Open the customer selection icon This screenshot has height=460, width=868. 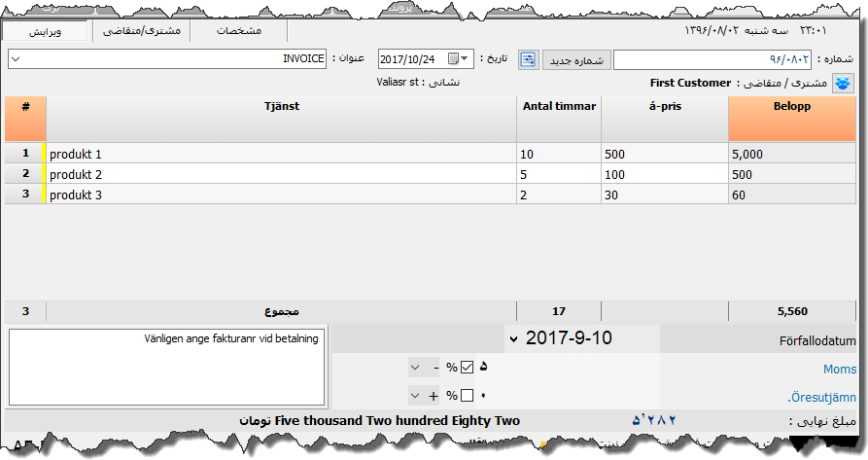click(x=843, y=83)
